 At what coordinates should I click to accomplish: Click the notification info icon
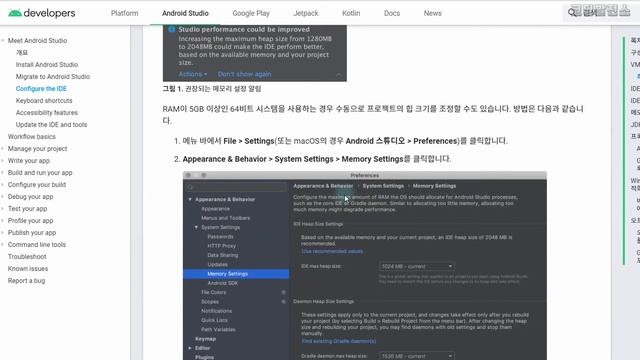(x=171, y=29)
